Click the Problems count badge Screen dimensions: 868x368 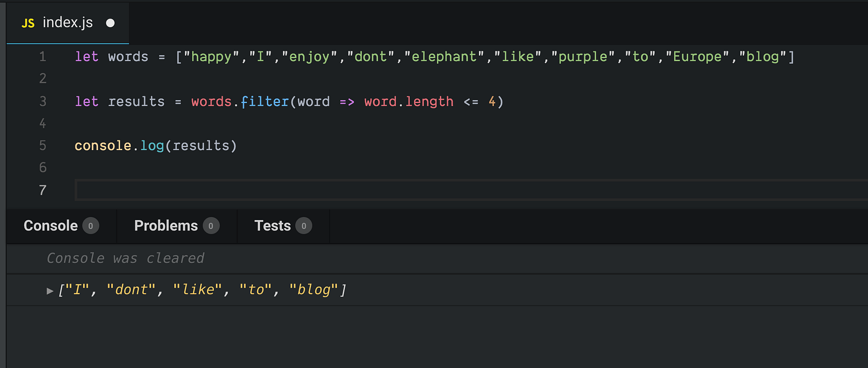[x=211, y=226]
